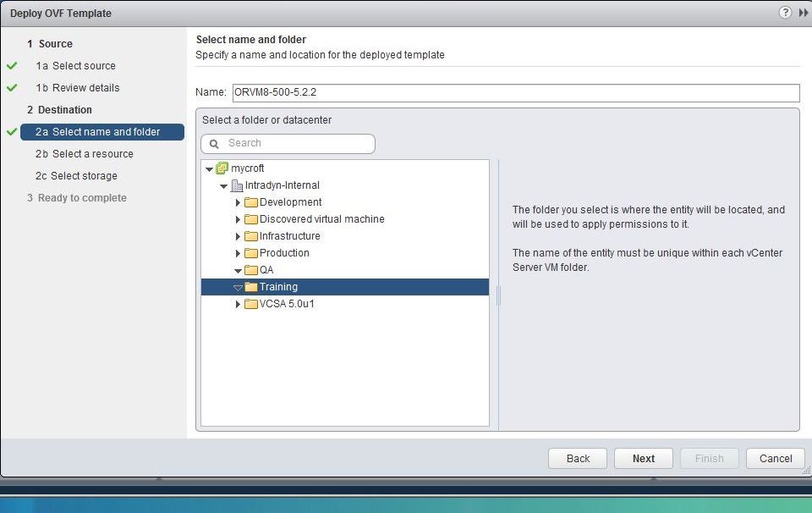Click the green check beside 1b
This screenshot has height=513, width=812.
[x=12, y=87]
